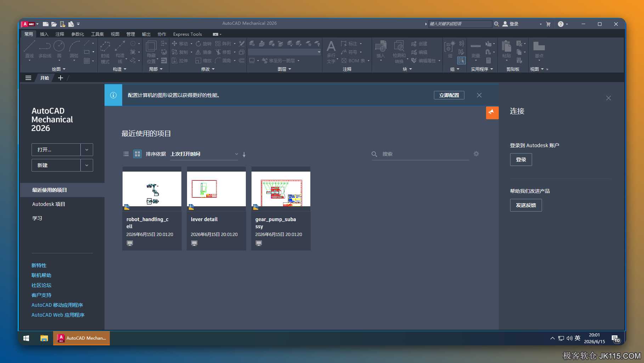Image resolution: width=644 pixels, height=363 pixels.
Task: Open the Parametric (参数化) ribbon tab
Action: 78,34
